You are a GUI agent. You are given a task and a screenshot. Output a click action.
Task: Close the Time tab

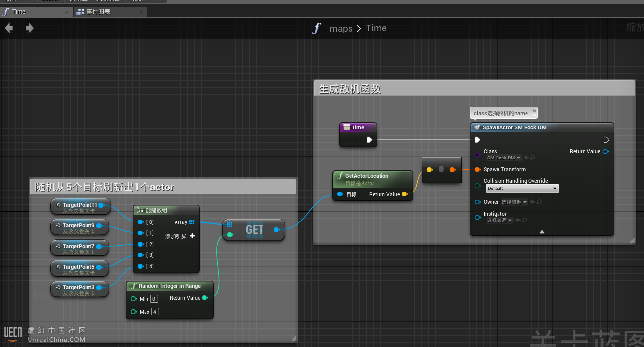coord(67,12)
